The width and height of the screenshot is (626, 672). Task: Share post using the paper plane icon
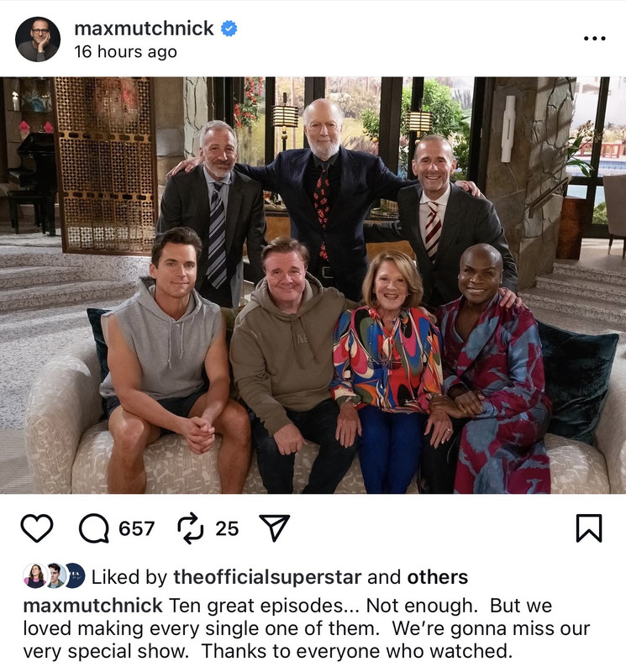275,528
